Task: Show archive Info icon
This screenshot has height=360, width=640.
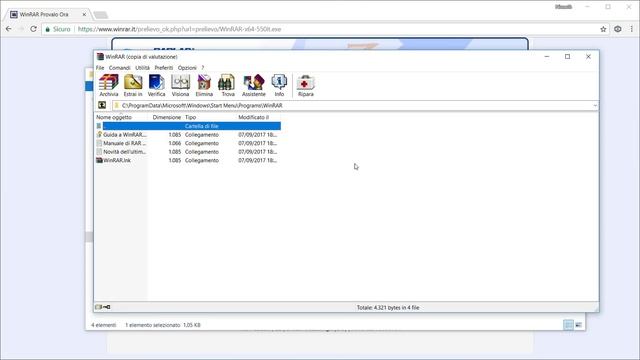Action: coord(279,85)
